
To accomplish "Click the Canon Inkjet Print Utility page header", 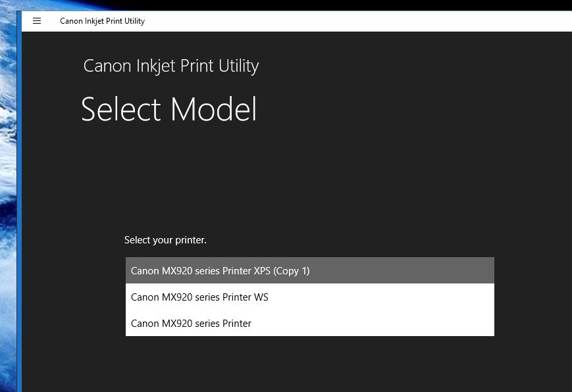I will tap(170, 66).
